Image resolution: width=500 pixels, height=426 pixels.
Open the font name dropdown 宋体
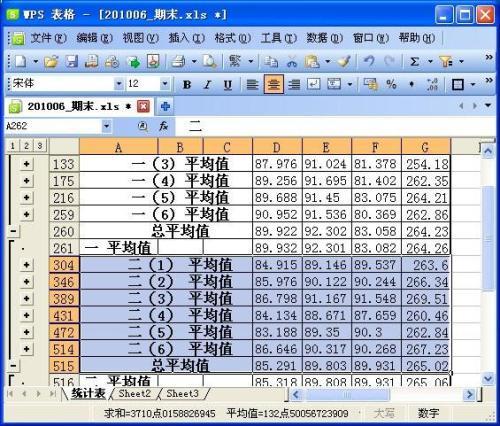point(119,84)
